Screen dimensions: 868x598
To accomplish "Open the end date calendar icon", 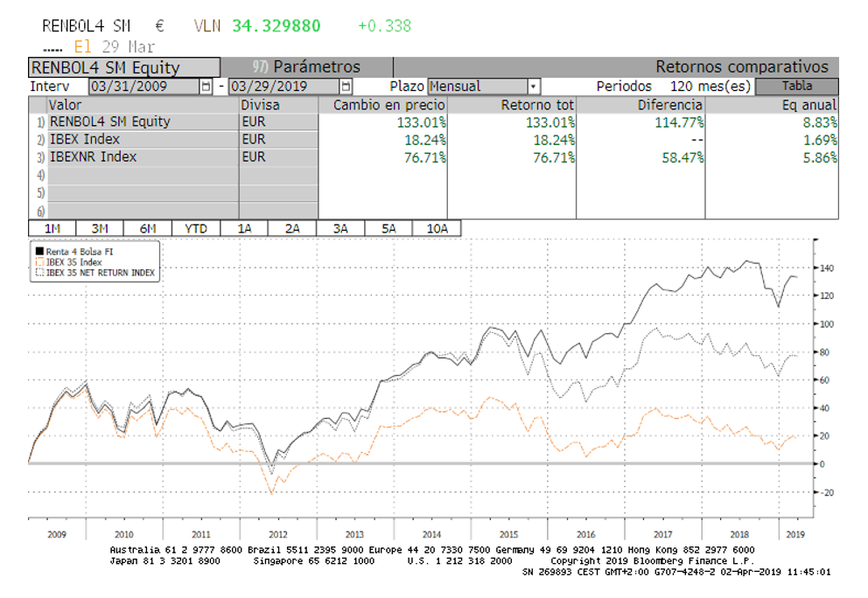I will click(x=346, y=87).
